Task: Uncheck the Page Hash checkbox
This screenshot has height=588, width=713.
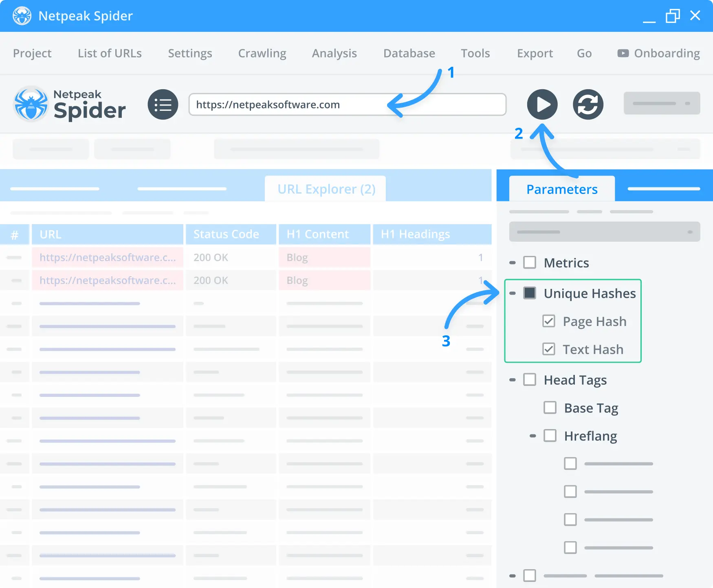Action: [549, 321]
